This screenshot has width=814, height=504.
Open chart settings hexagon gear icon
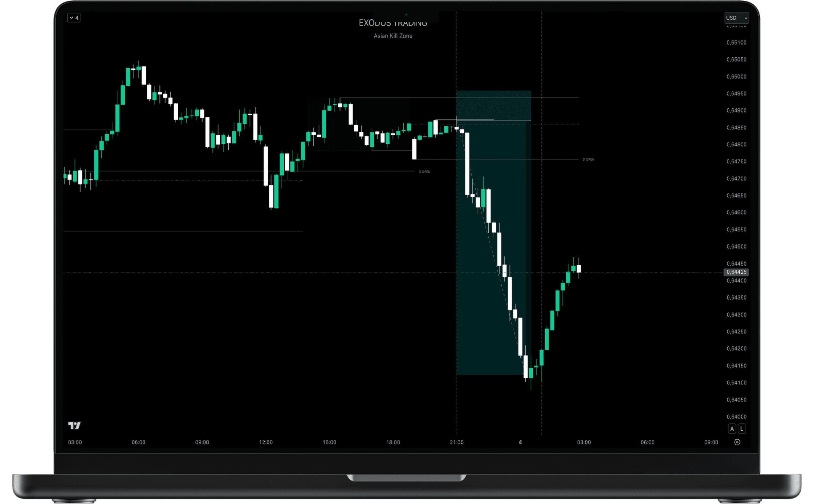(x=737, y=442)
